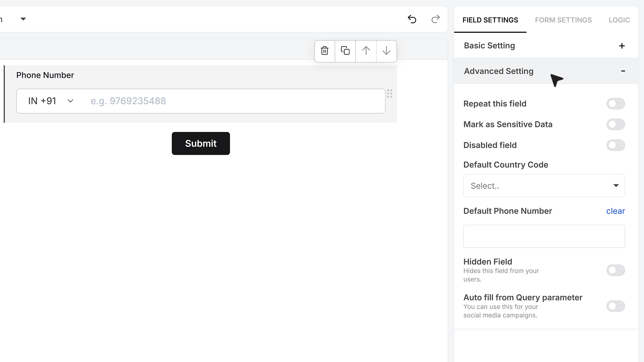Open Default Country Code select dropdown
The height and width of the screenshot is (362, 644).
pos(544,186)
